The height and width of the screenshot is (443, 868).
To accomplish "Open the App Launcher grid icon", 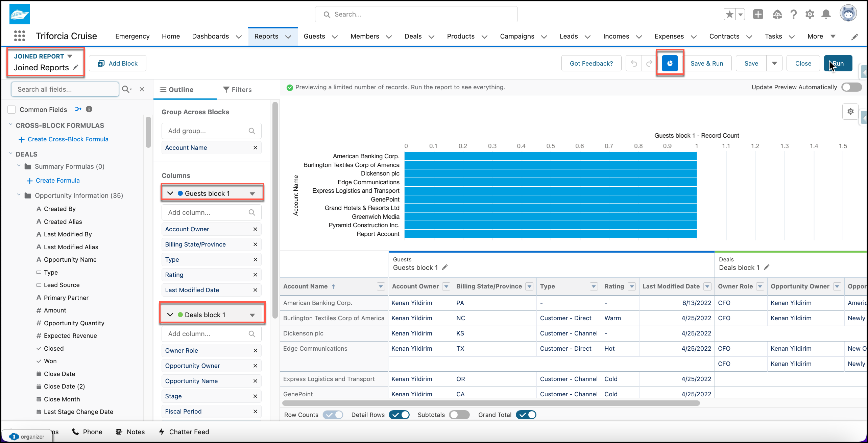I will coord(20,36).
